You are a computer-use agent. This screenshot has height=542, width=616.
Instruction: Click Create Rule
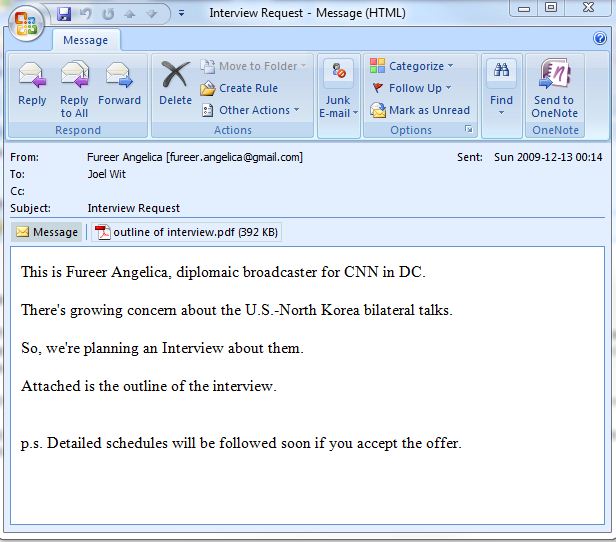tap(239, 88)
